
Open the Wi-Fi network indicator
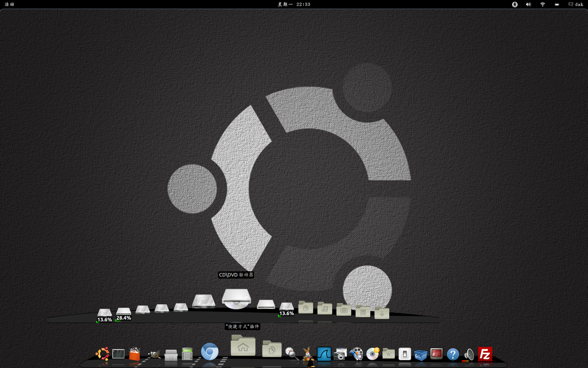[x=542, y=4]
